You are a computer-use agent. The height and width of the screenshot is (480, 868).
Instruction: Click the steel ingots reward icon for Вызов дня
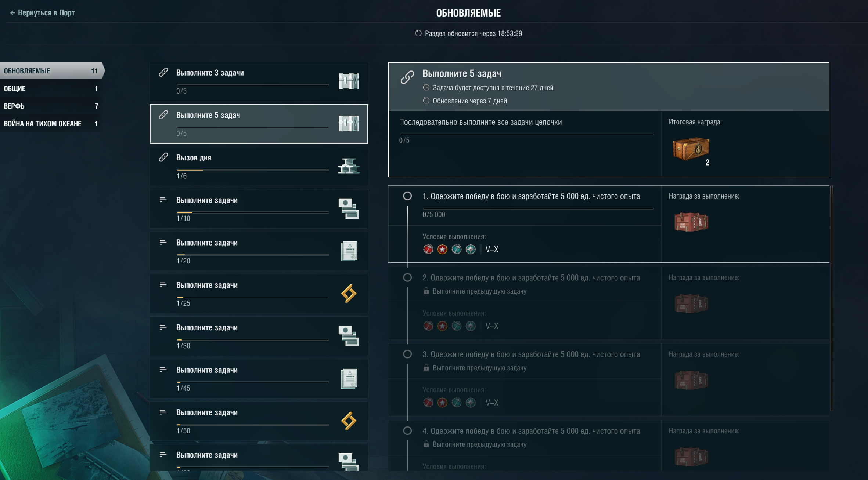point(349,166)
